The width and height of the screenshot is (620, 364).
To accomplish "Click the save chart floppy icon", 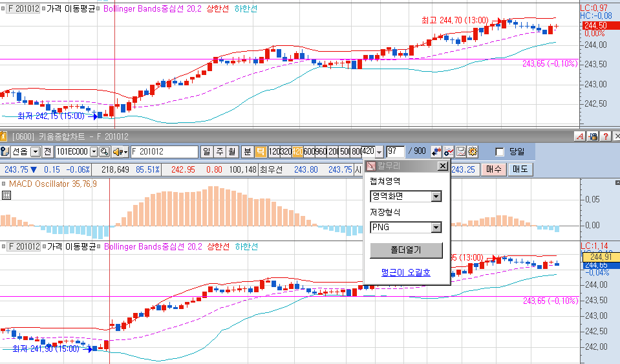I will click(461, 151).
